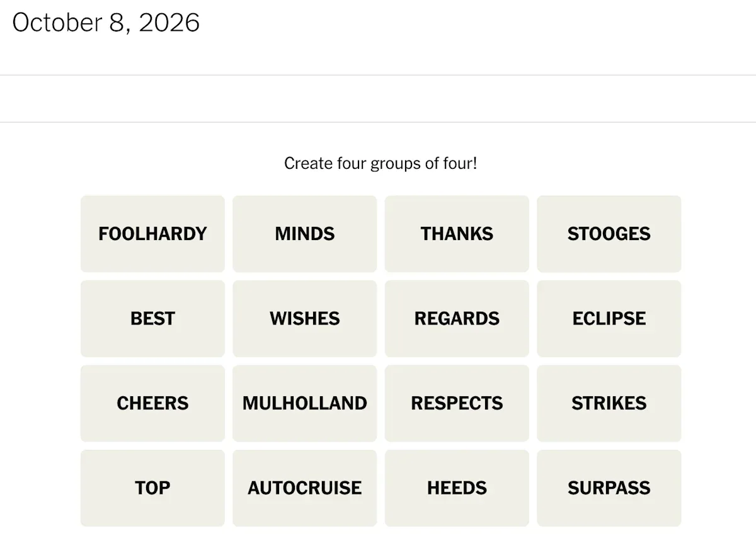The image size is (756, 543).
Task: Tap the BEST word tile
Action: click(x=152, y=319)
